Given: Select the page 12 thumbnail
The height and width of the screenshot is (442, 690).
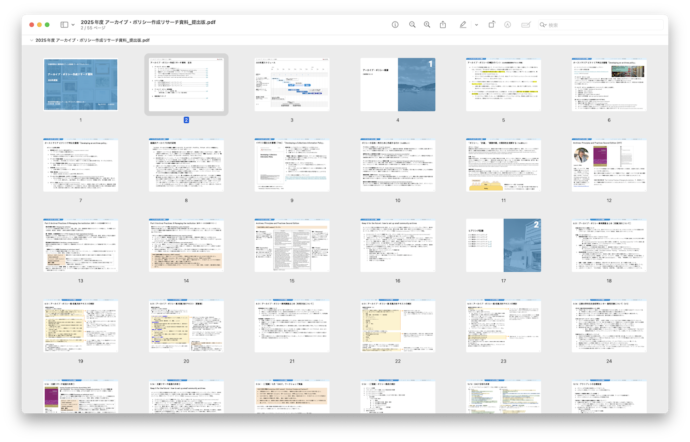Looking at the screenshot, I should point(608,165).
